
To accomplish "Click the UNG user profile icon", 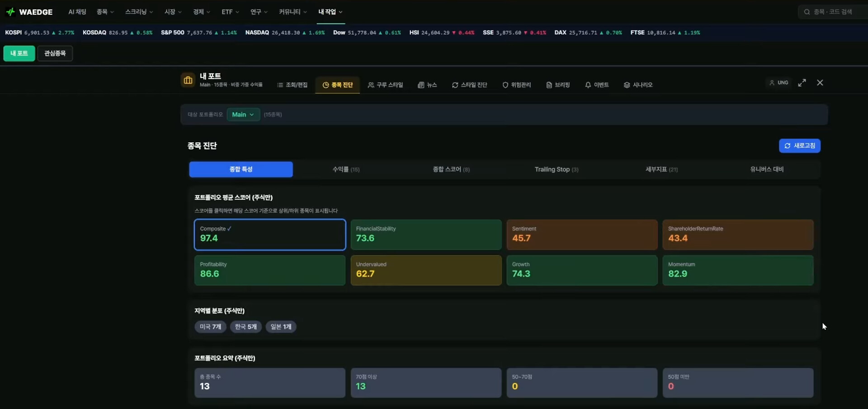I will coord(772,83).
